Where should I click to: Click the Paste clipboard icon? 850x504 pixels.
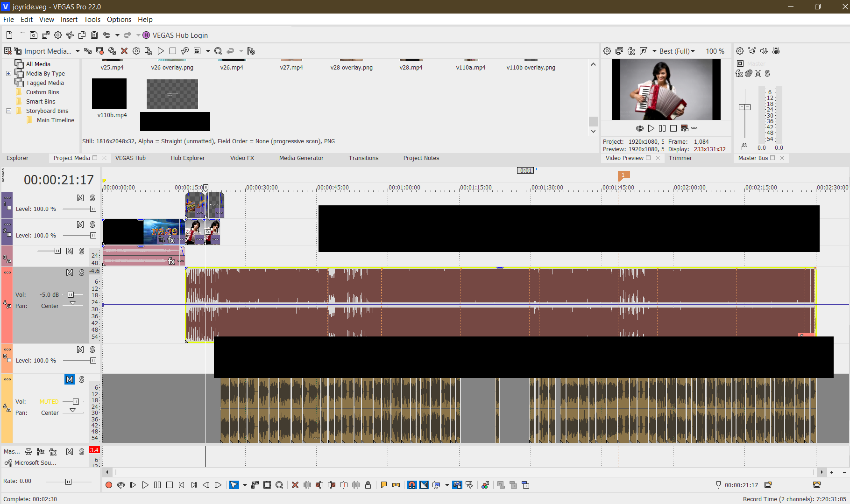(94, 35)
